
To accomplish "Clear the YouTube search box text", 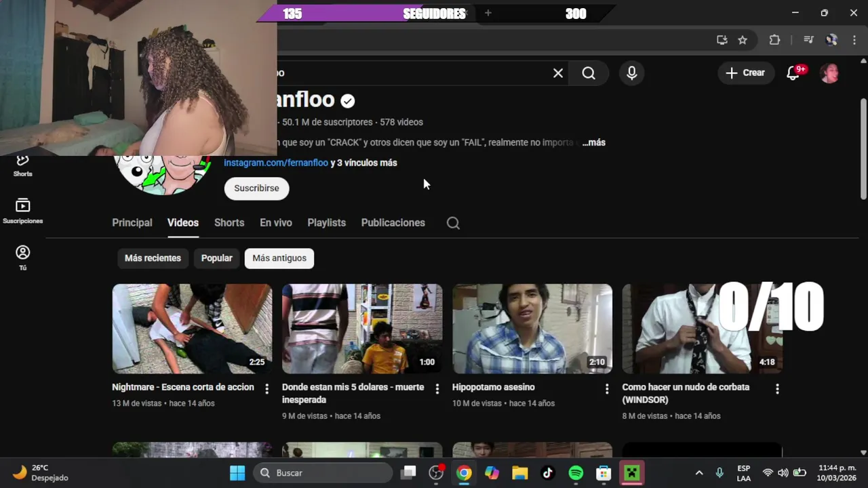I will [x=558, y=73].
